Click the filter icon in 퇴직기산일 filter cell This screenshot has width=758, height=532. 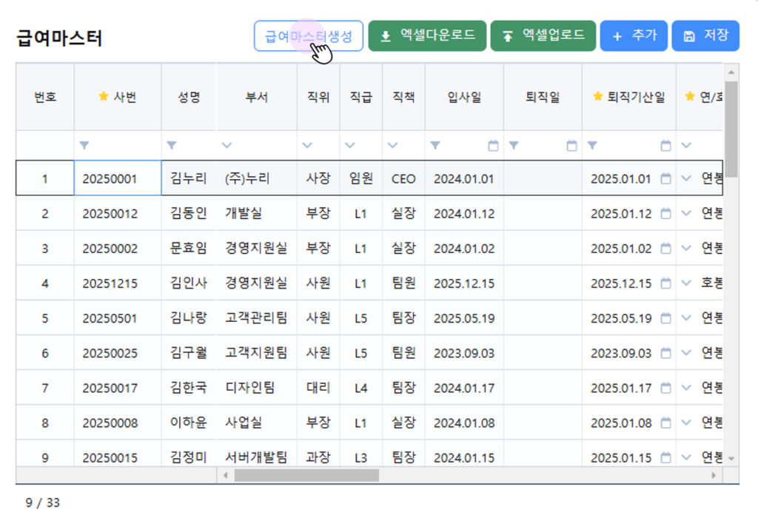coord(592,146)
